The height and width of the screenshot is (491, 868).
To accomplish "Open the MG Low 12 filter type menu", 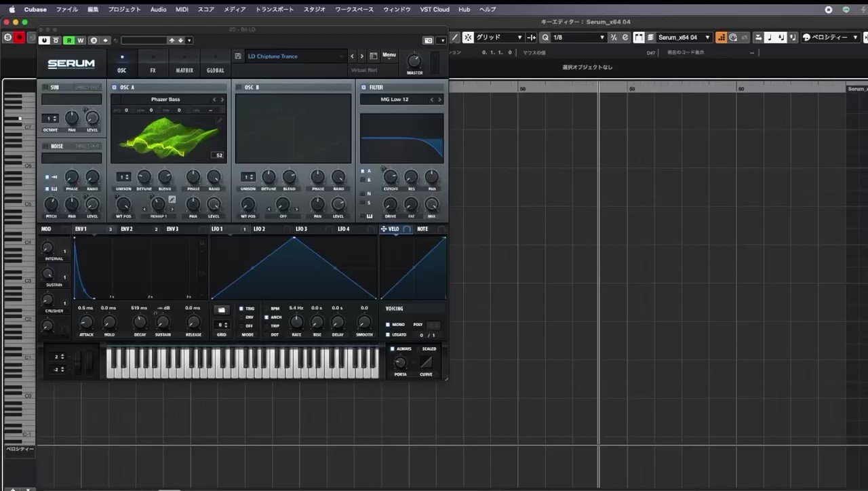I will click(395, 100).
